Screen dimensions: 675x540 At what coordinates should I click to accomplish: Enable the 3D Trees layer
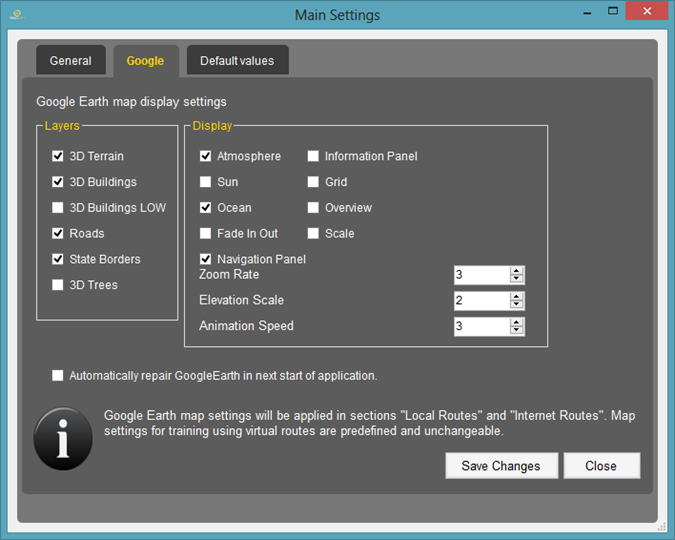click(x=58, y=285)
